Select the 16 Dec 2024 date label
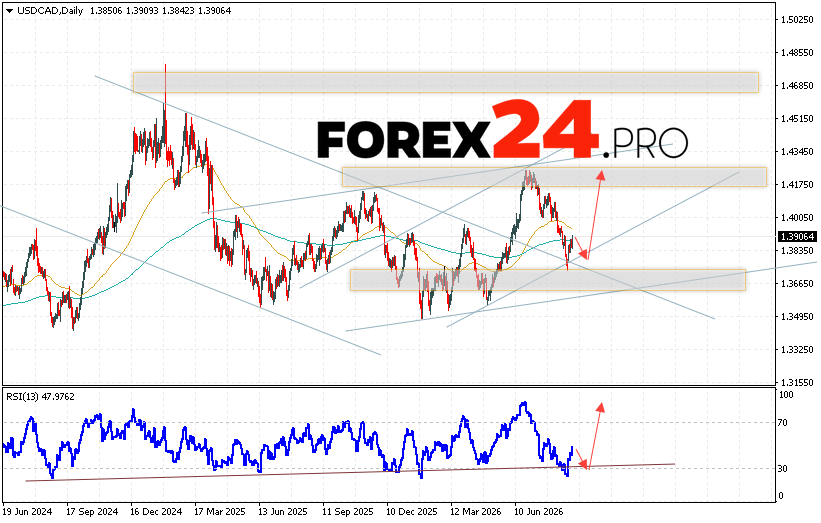This screenshot has height=523, width=821. click(156, 511)
